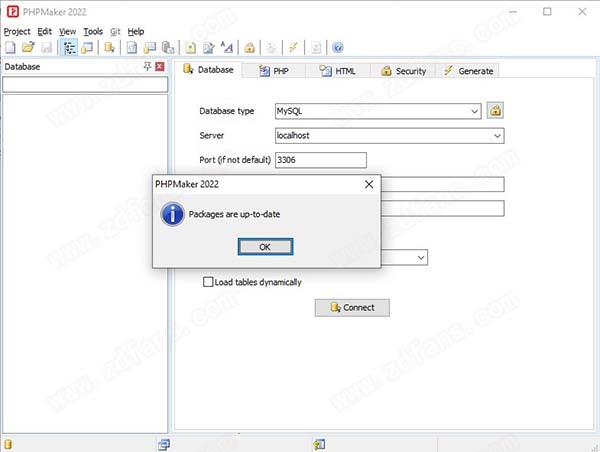The width and height of the screenshot is (600, 452).
Task: Click padlock button next to Database type
Action: pyautogui.click(x=495, y=111)
